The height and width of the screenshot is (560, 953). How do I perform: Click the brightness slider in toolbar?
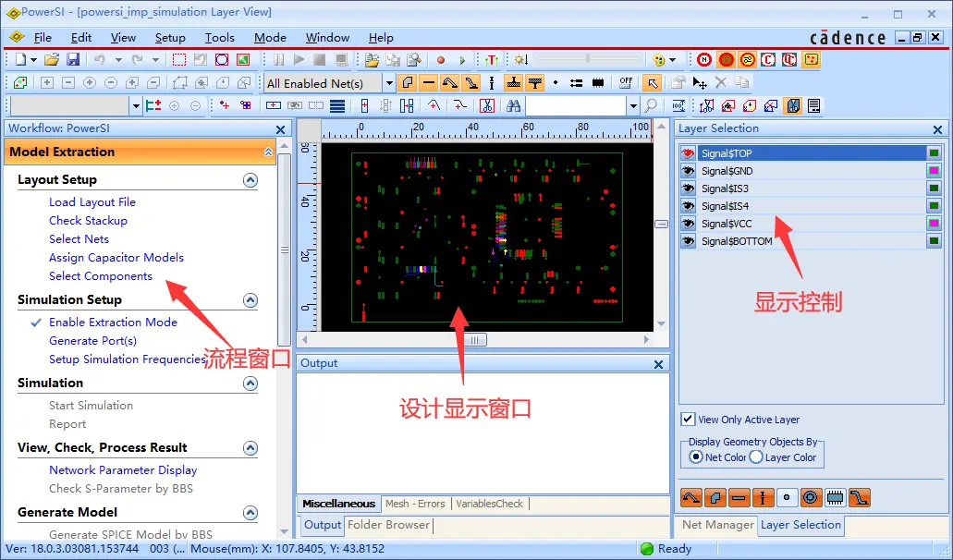(x=588, y=59)
